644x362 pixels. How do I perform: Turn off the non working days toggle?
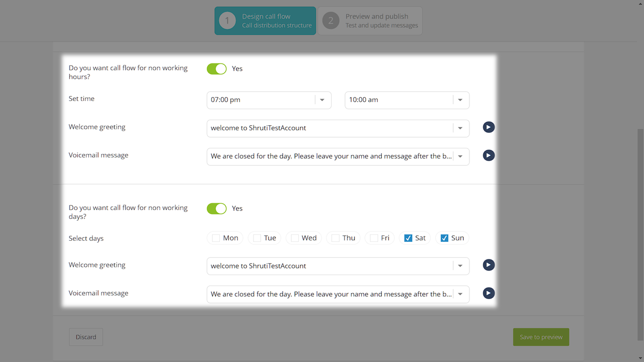[217, 209]
